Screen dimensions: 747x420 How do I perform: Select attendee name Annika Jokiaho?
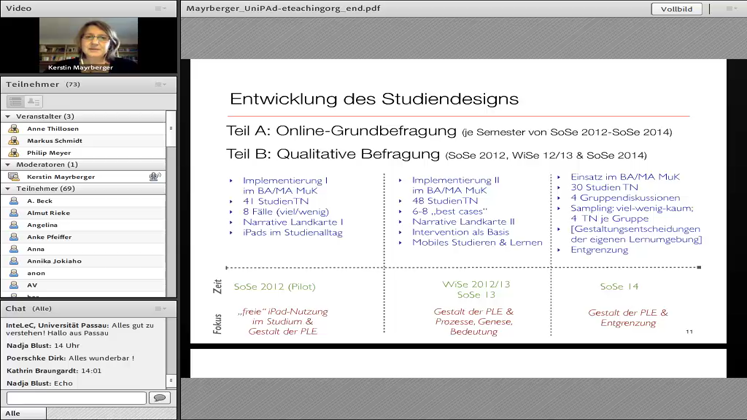coord(54,261)
